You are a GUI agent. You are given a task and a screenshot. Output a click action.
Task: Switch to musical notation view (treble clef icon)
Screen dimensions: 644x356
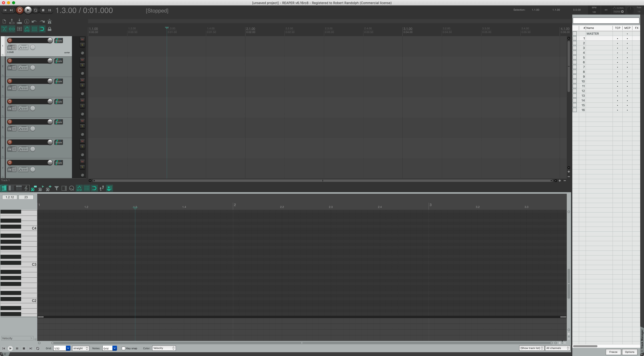26,188
